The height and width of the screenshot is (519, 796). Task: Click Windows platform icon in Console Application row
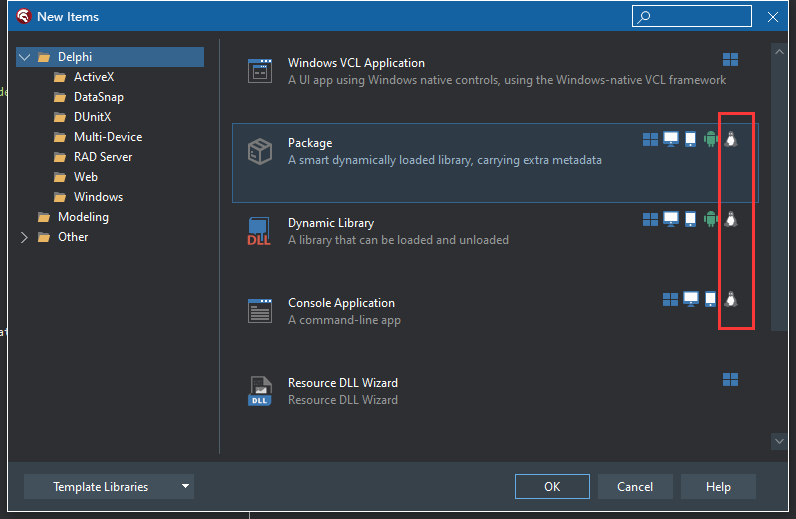pos(670,300)
